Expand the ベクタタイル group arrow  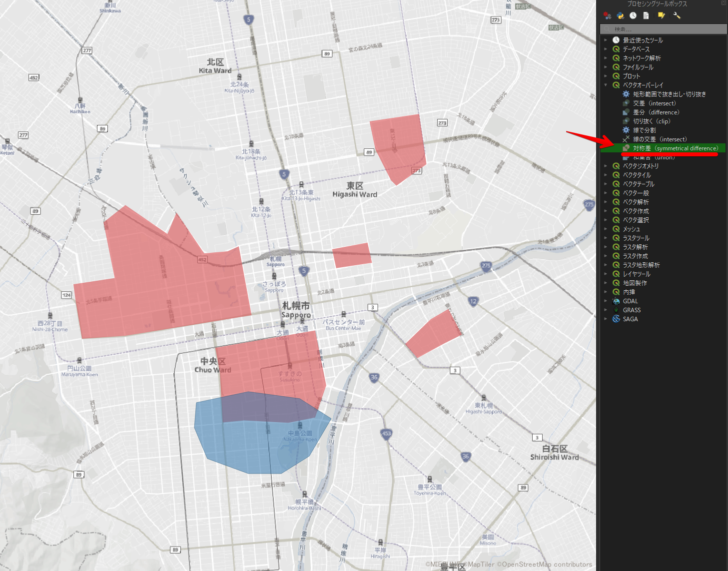pos(606,175)
